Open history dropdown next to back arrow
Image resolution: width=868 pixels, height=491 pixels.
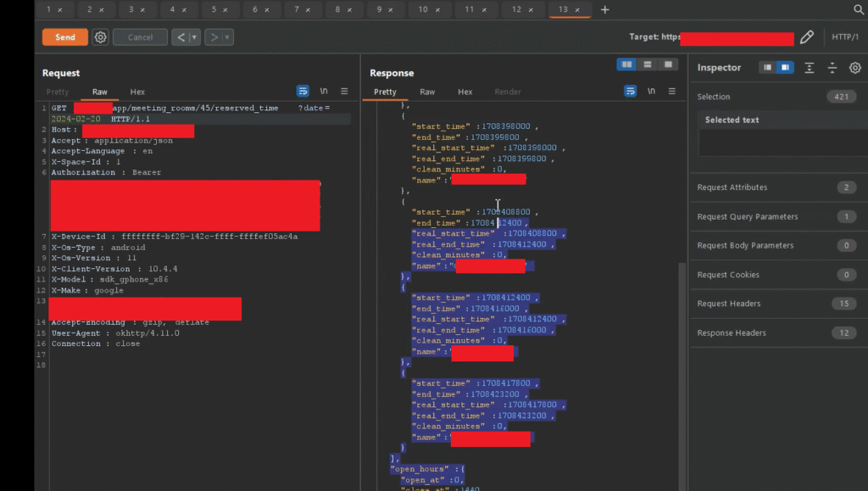[x=194, y=37]
